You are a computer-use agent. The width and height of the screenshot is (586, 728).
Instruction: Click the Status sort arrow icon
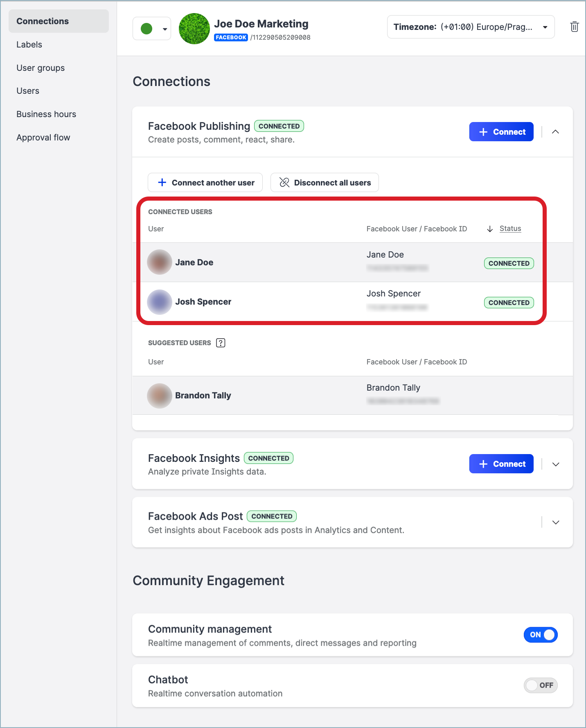[490, 229]
